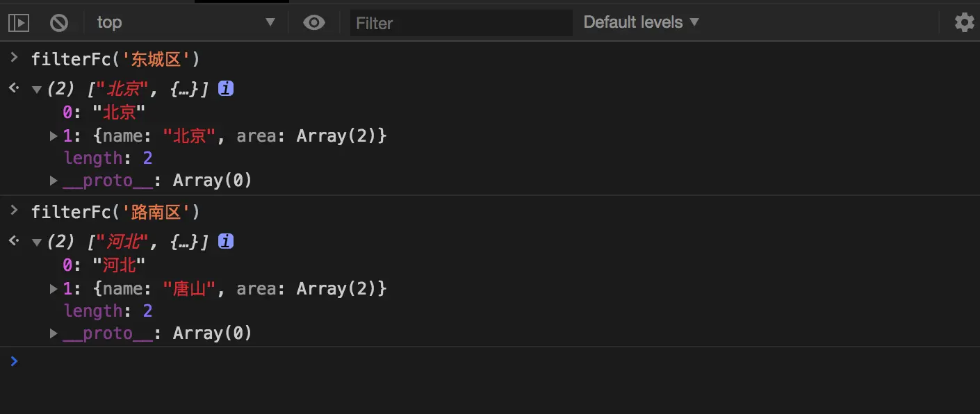Show the console sidebar panel icon
The height and width of the screenshot is (414, 980).
pos(19,23)
